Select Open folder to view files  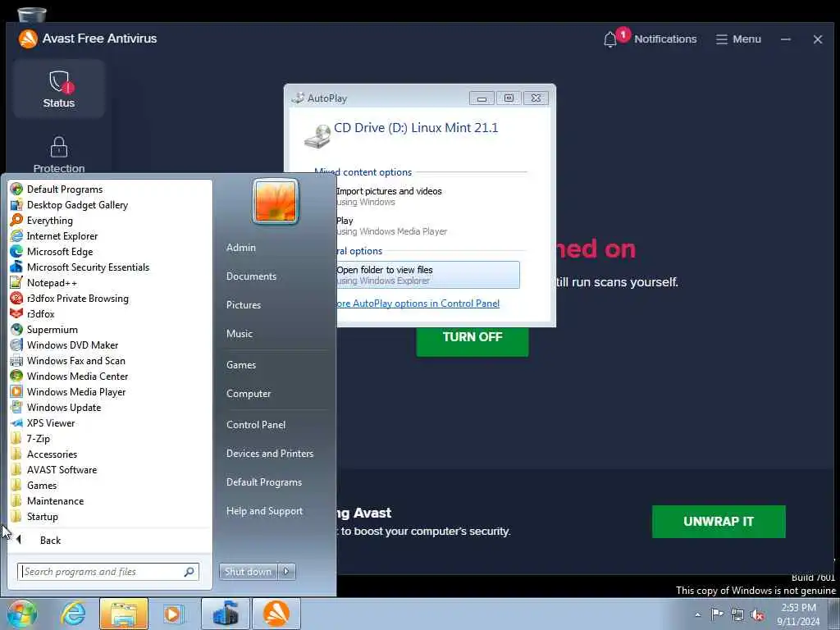pos(427,275)
